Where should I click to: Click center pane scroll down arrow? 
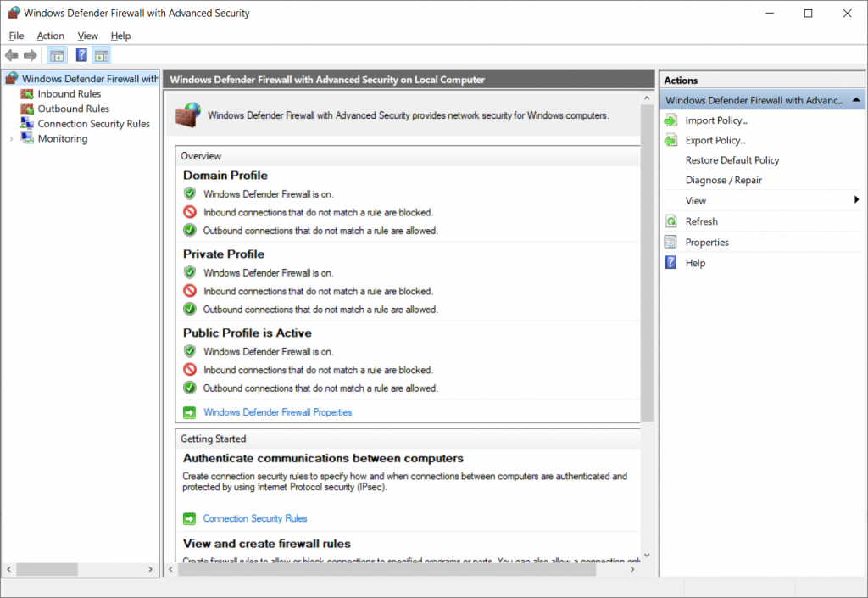(x=647, y=556)
